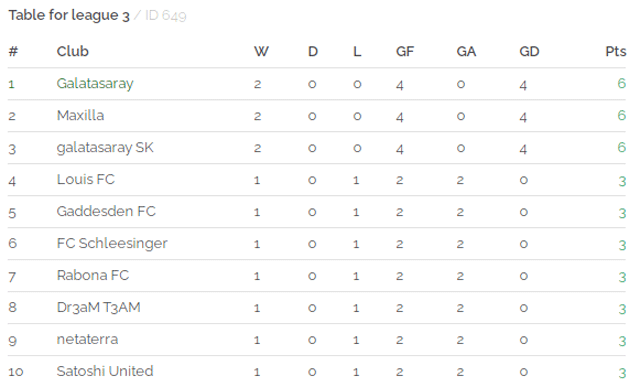Click the Pts column header
Screen dimensions: 640x387
click(x=616, y=51)
